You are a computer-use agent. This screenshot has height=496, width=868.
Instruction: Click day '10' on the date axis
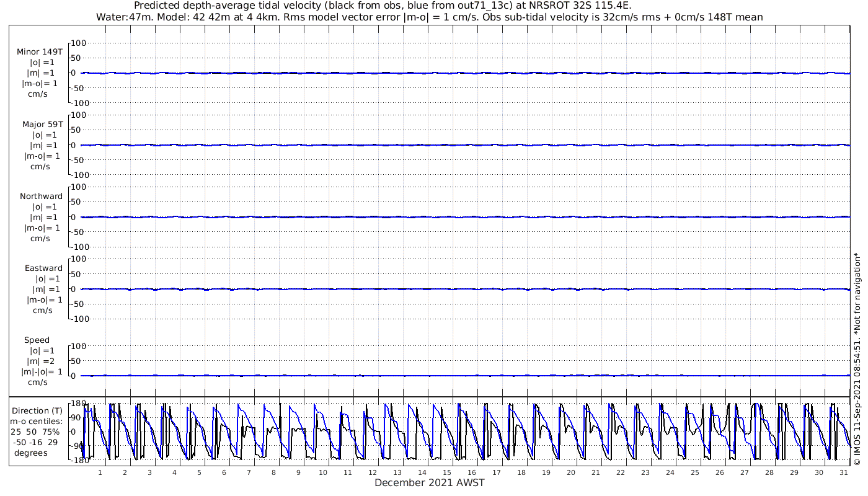click(x=323, y=472)
